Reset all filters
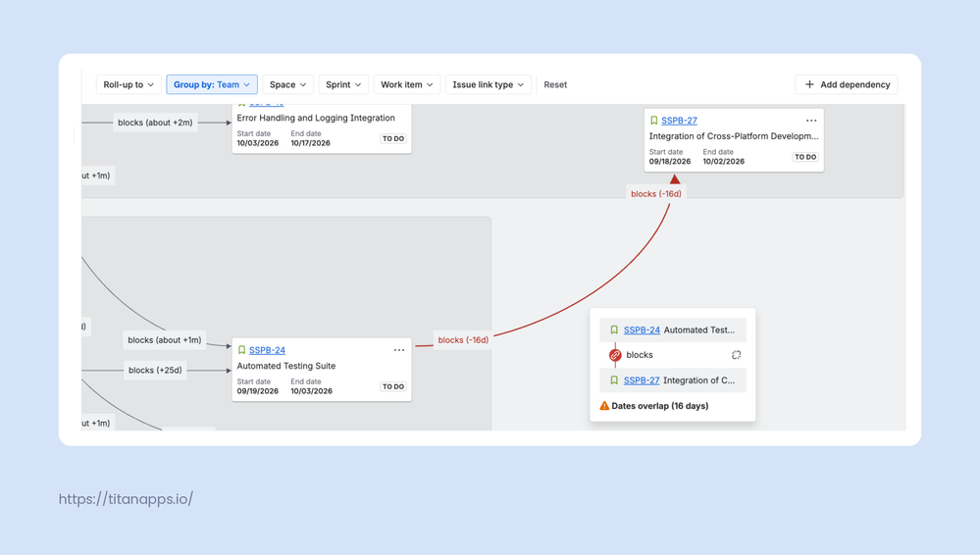 [x=555, y=84]
